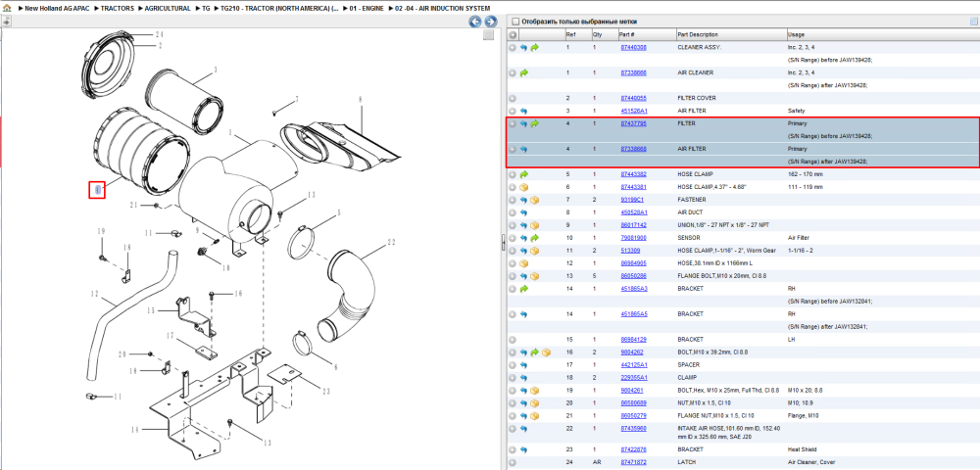Open 01 - ENGINE breadcrumb

[x=367, y=8]
